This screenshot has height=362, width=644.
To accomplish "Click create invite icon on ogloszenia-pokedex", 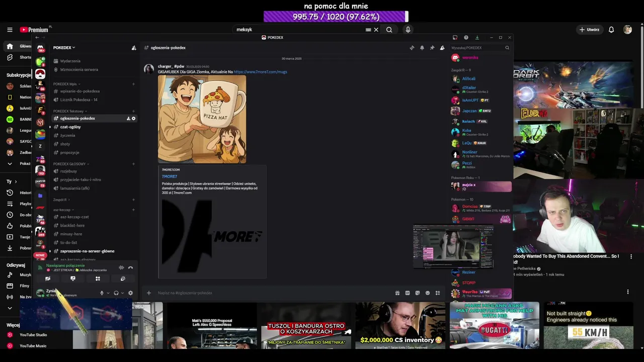I will pos(128,118).
